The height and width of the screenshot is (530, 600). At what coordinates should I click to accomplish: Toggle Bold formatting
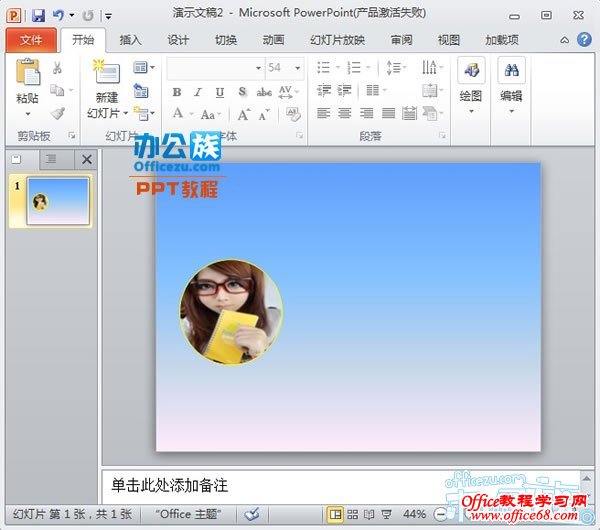[x=177, y=91]
